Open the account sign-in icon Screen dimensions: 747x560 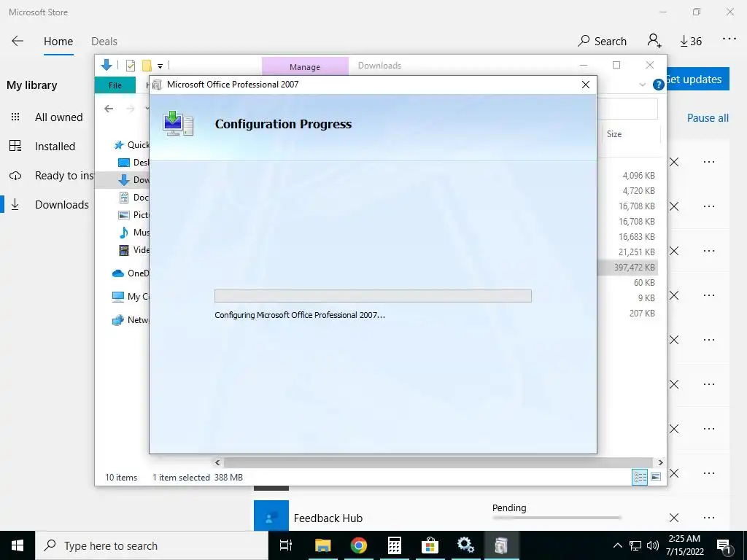tap(654, 41)
